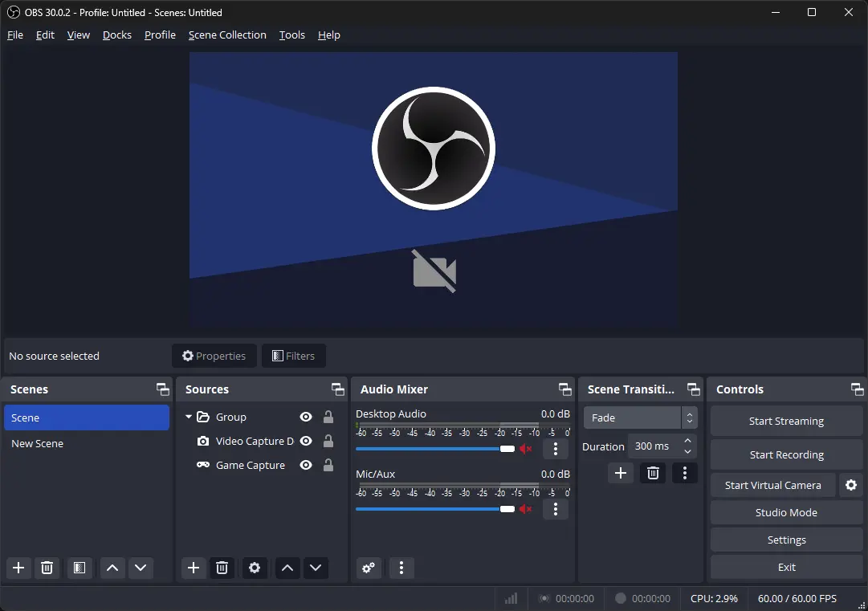Image resolution: width=868 pixels, height=611 pixels.
Task: Open source Properties button
Action: 214,356
